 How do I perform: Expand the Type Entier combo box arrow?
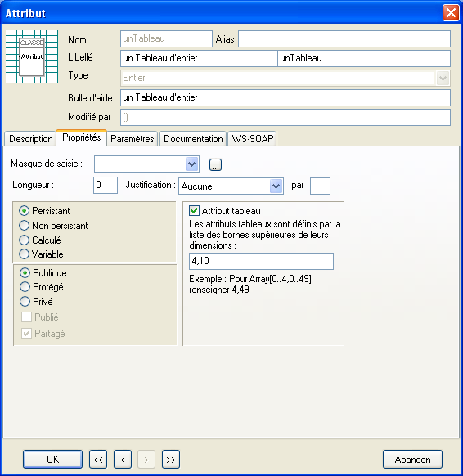click(443, 78)
